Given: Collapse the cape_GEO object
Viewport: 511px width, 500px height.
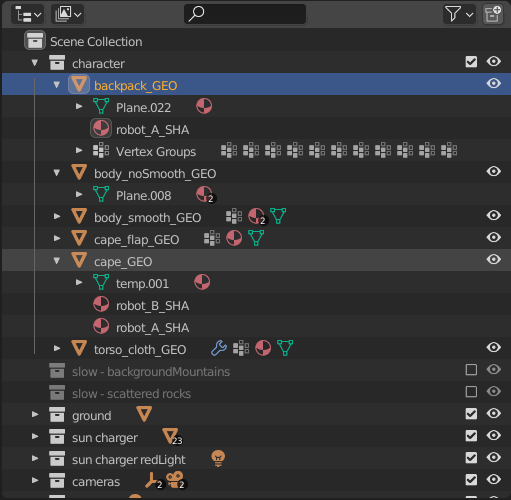Looking at the screenshot, I should point(57,261).
